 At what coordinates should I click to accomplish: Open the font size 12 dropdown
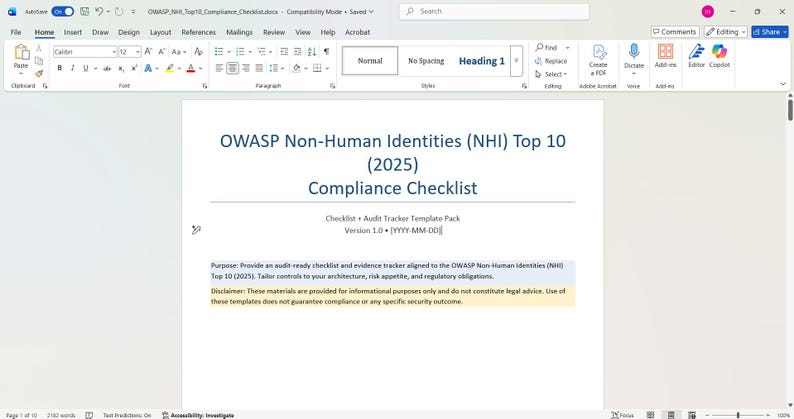tap(138, 52)
